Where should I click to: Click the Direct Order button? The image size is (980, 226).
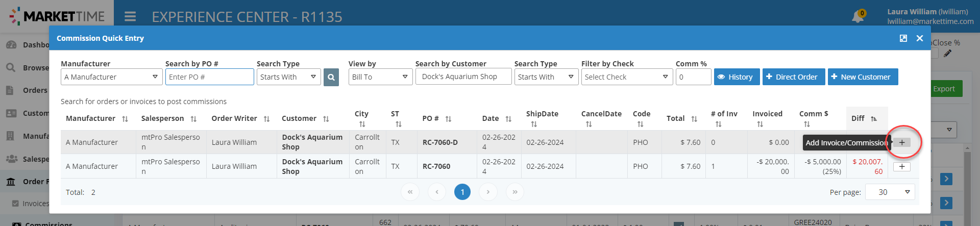point(793,77)
